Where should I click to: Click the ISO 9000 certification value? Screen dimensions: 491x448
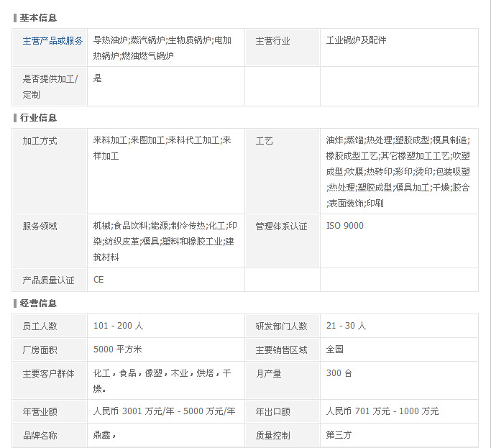tap(345, 226)
